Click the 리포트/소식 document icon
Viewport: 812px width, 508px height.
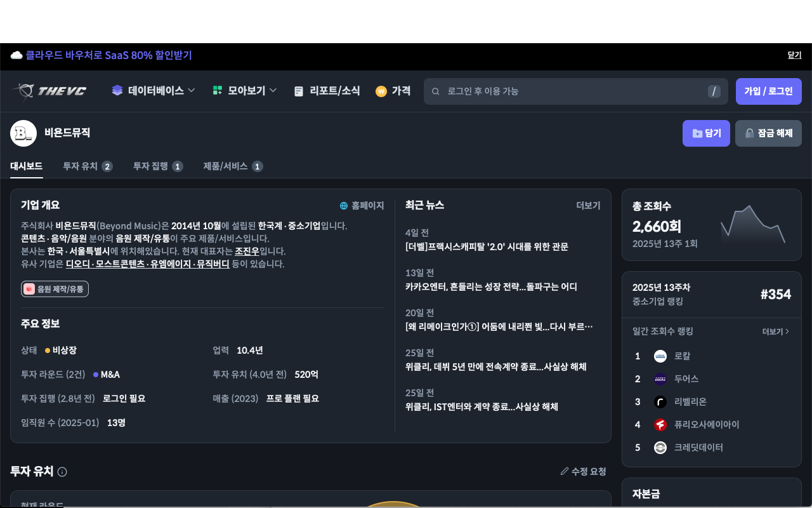click(299, 91)
